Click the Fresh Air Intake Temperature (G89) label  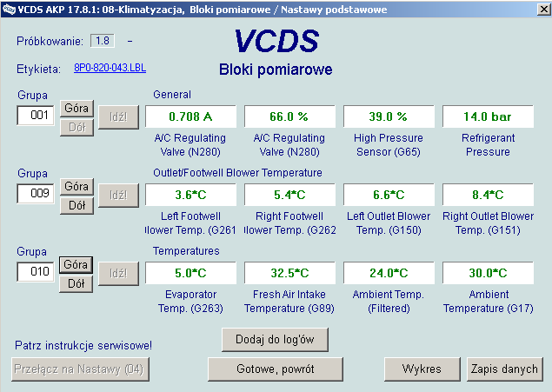coord(289,302)
